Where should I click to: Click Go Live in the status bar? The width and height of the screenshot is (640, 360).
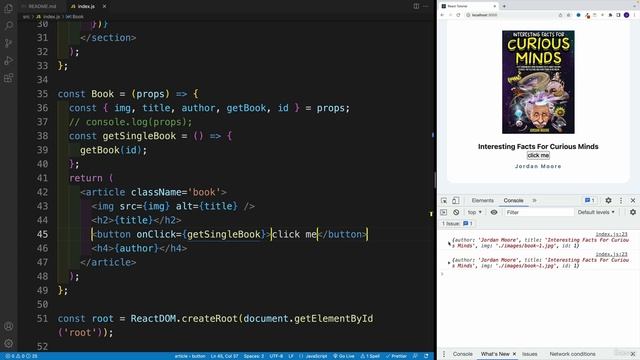344,356
